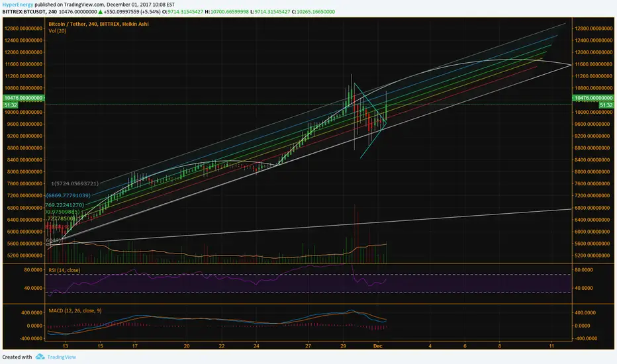Viewport: 617px width, 364px height.
Task: Select the BITTREX:BTCUSDT, 240 symbol text
Action: [30, 12]
